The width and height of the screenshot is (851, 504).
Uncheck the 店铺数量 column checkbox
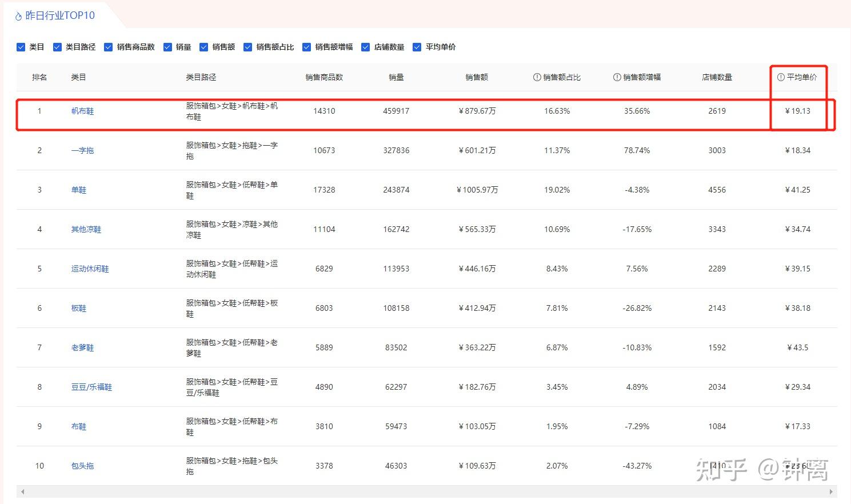click(365, 47)
